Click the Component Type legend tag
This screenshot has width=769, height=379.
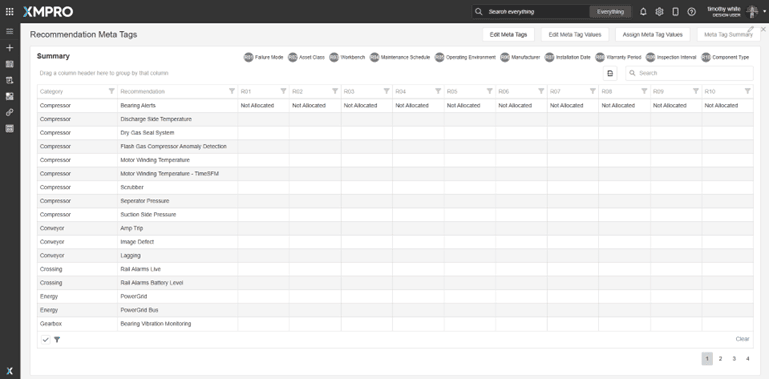click(x=725, y=57)
